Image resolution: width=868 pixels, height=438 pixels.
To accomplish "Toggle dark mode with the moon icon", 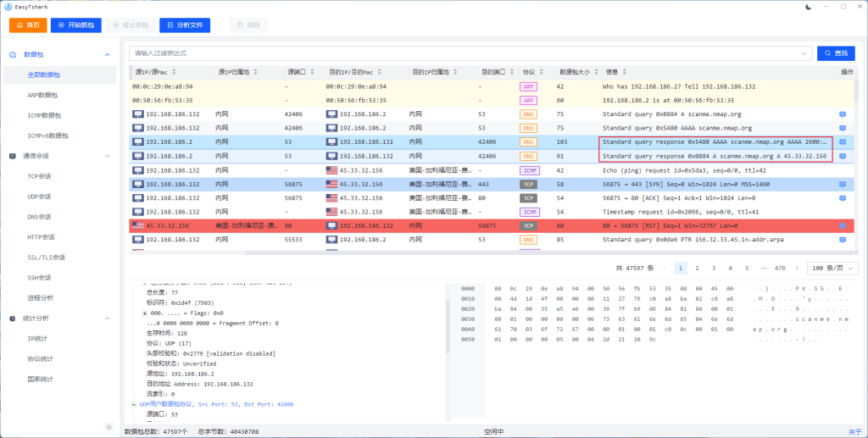I will 808,7.
